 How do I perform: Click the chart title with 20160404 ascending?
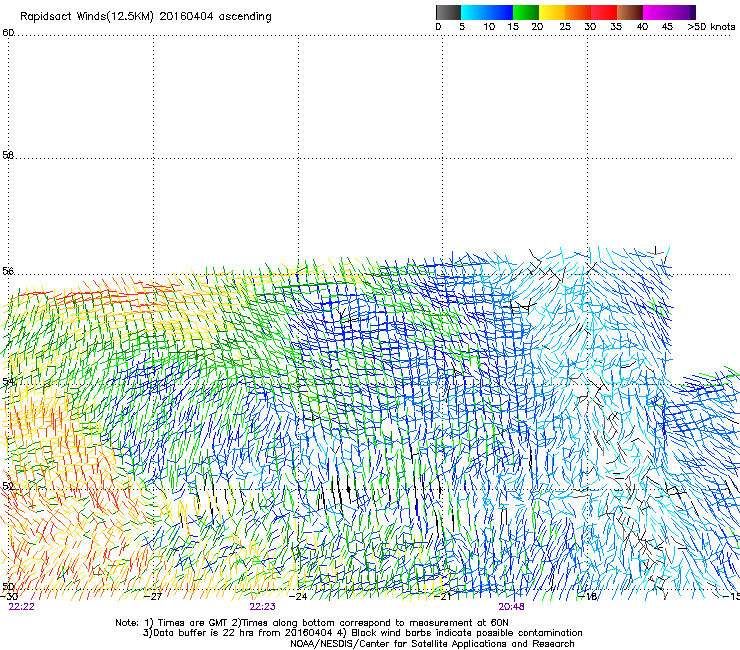(x=146, y=17)
